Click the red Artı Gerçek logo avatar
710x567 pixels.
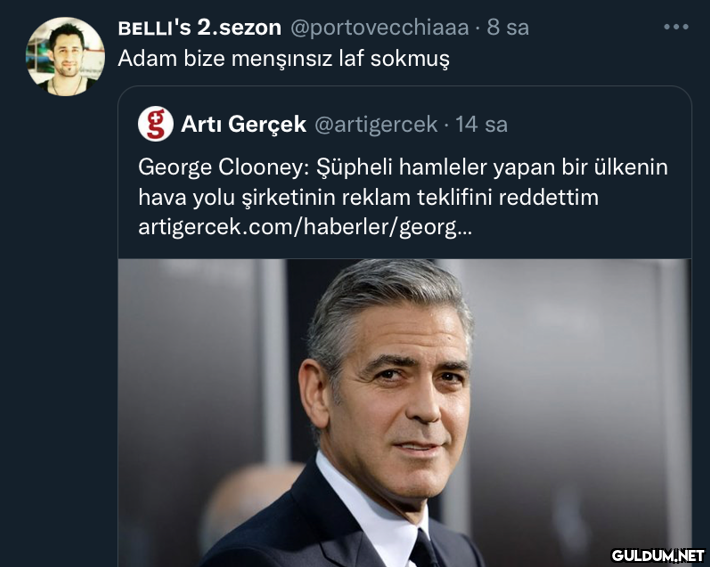pyautogui.click(x=156, y=124)
